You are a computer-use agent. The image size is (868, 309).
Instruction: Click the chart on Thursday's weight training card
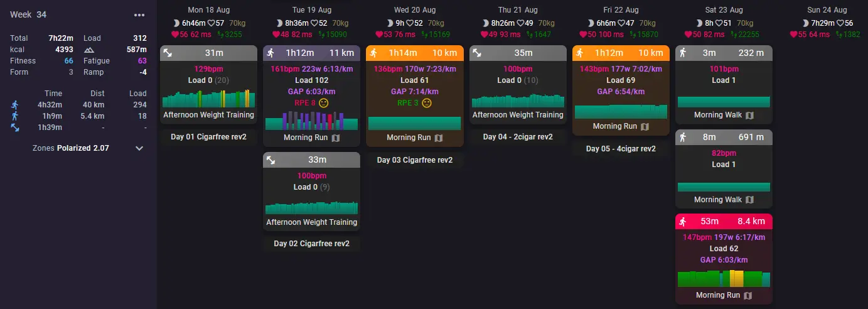pos(517,100)
